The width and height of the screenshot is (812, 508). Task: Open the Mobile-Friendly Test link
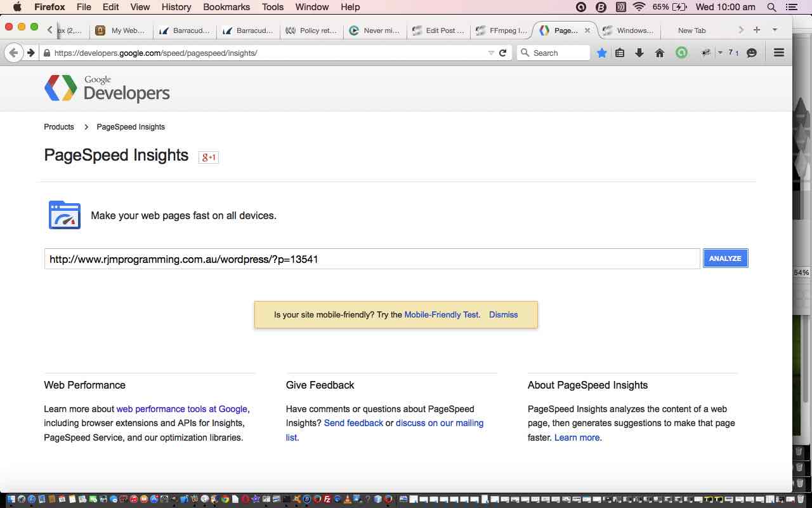[x=442, y=314]
